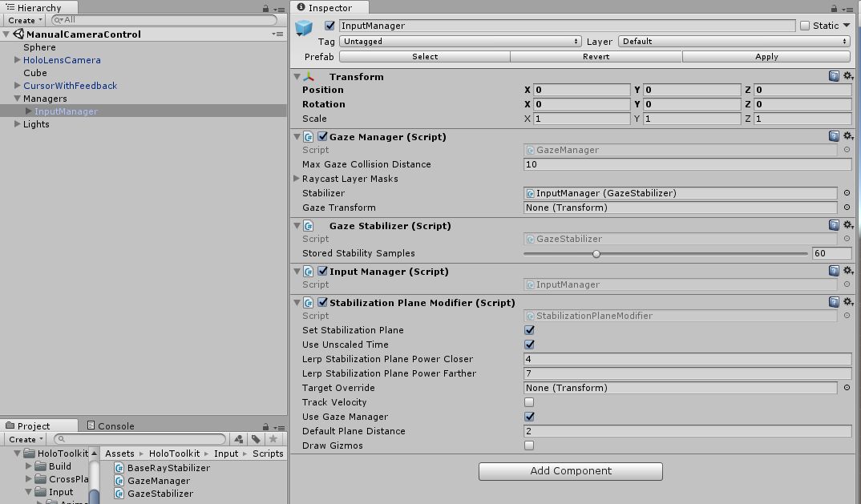Click the GameObject cube icon in Inspector
Viewport: 861px width, 504px height.
[304, 29]
